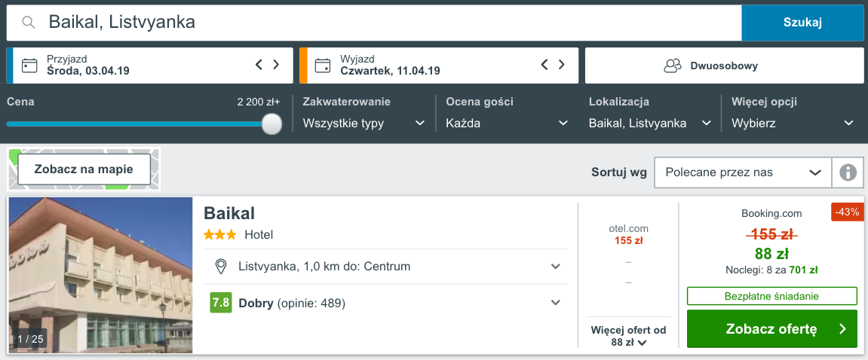Click the Baikal, Listvyanka search field
Image resolution: width=868 pixels, height=360 pixels.
[377, 23]
